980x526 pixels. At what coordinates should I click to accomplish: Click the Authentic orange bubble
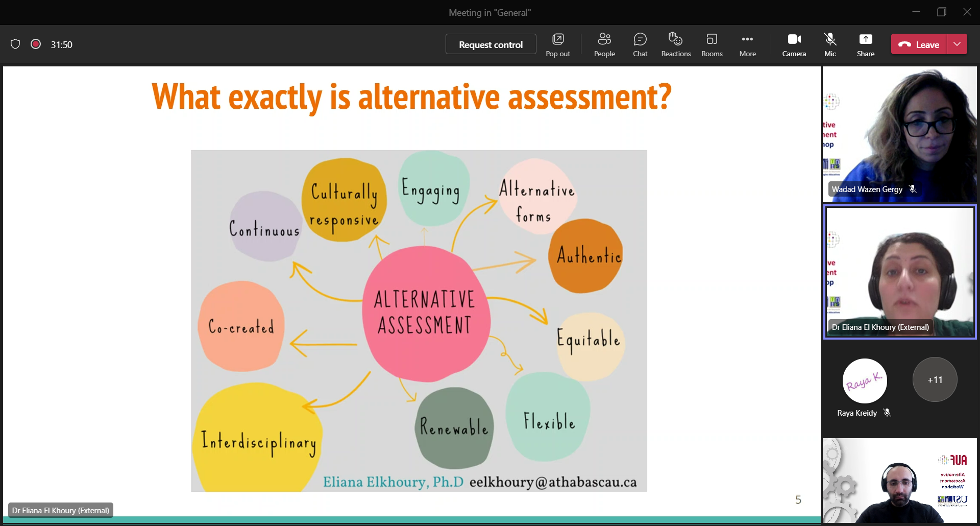[586, 255]
